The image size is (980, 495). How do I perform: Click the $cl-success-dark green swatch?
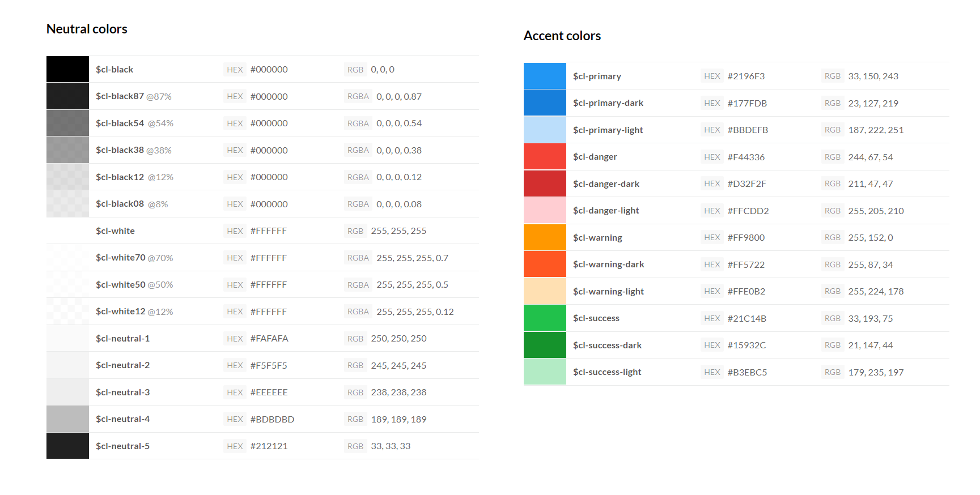tap(544, 345)
